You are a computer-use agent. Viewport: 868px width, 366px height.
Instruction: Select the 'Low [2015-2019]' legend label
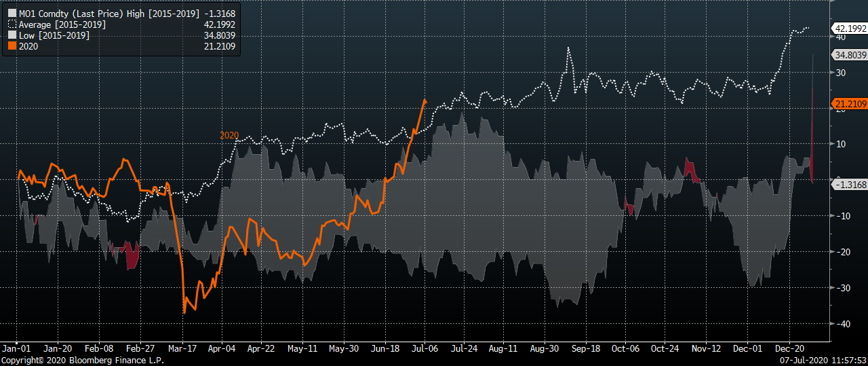[x=53, y=35]
